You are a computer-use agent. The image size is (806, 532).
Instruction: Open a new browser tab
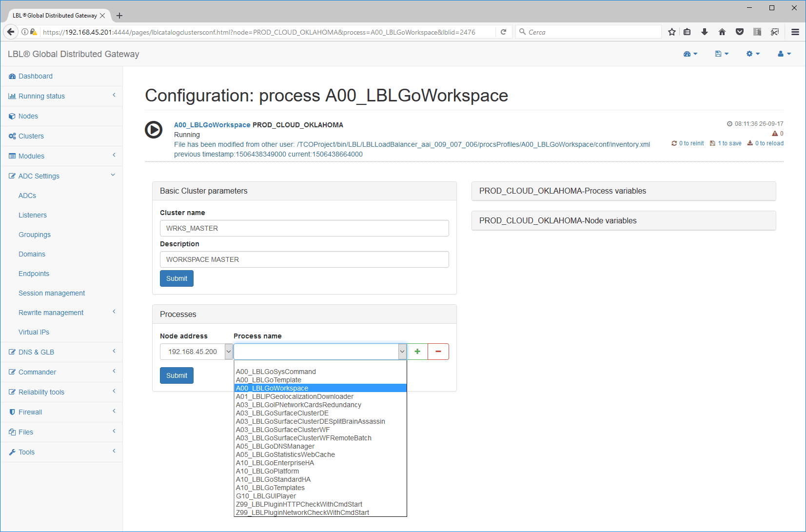(119, 16)
